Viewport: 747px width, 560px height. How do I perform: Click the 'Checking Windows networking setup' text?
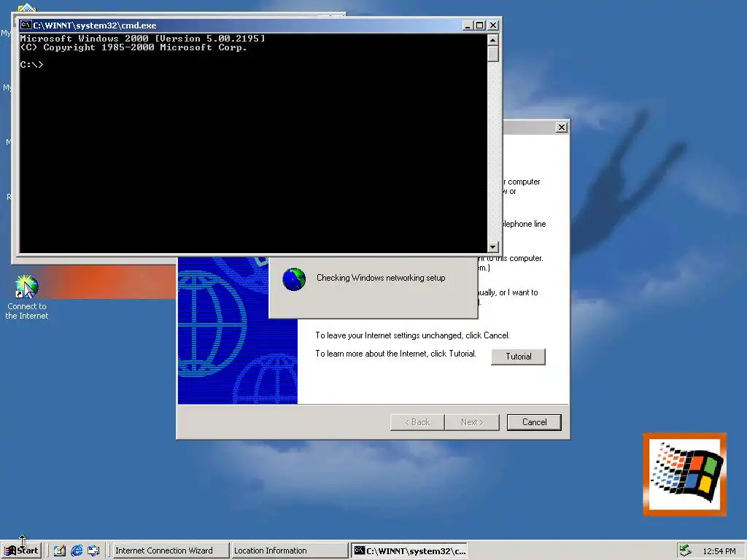(381, 278)
